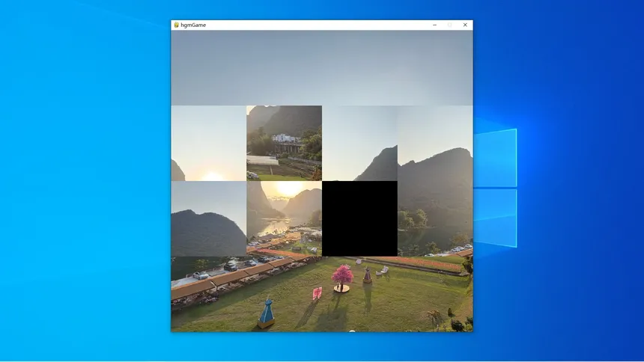644x362 pixels.
Task: Close the hgmGame window
Action: 465,25
